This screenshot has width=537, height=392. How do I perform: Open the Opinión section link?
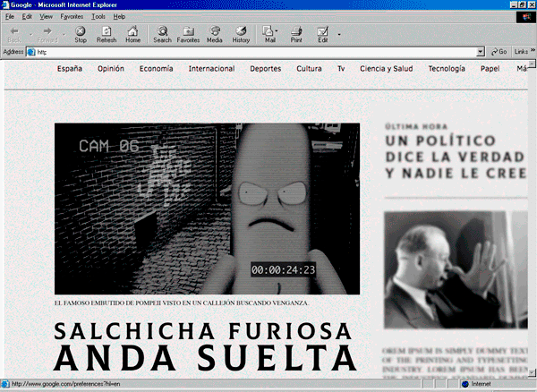tap(111, 69)
